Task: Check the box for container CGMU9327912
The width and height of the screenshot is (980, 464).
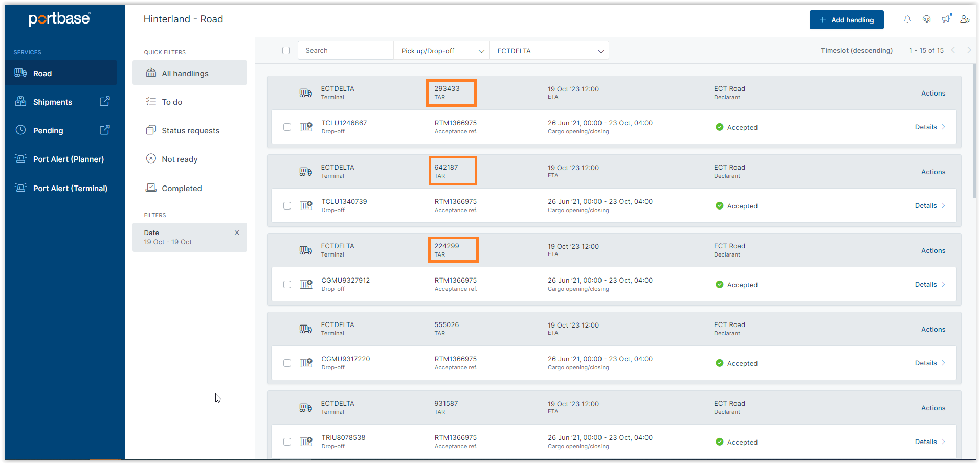Action: (287, 285)
